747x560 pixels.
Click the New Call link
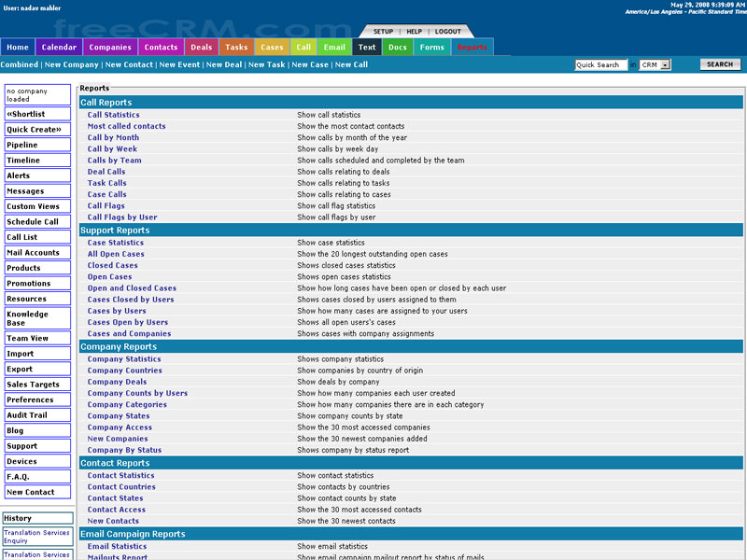[x=352, y=64]
